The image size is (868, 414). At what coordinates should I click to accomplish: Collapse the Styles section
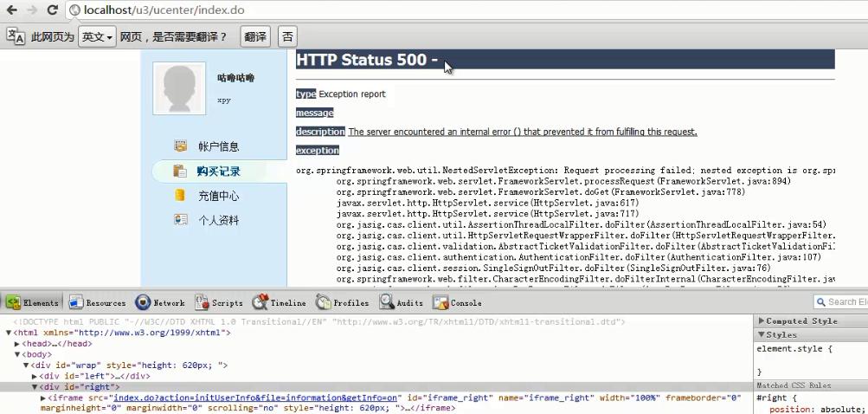point(762,334)
